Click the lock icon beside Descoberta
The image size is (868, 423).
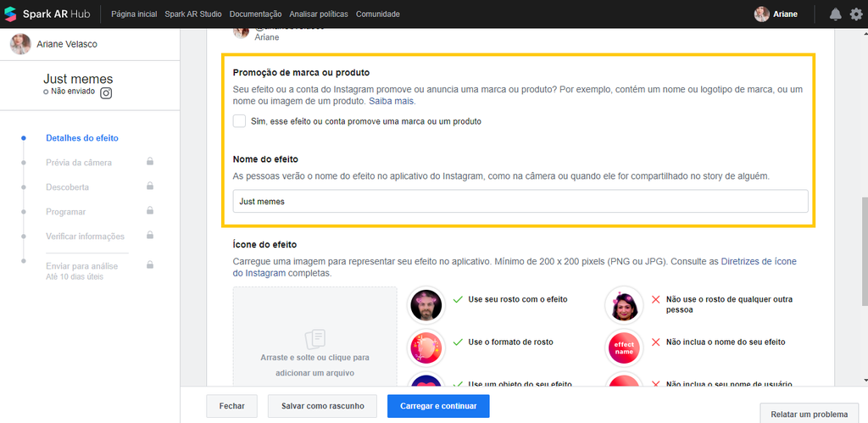click(x=149, y=186)
